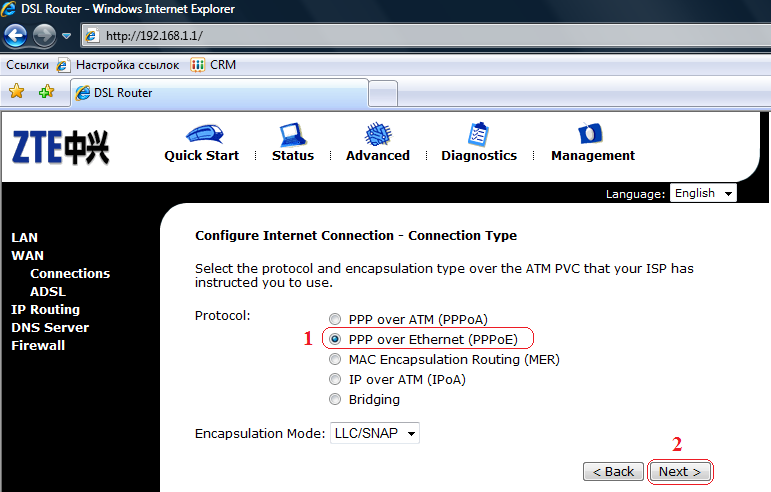Click the Quick Start car icon

pyautogui.click(x=203, y=134)
